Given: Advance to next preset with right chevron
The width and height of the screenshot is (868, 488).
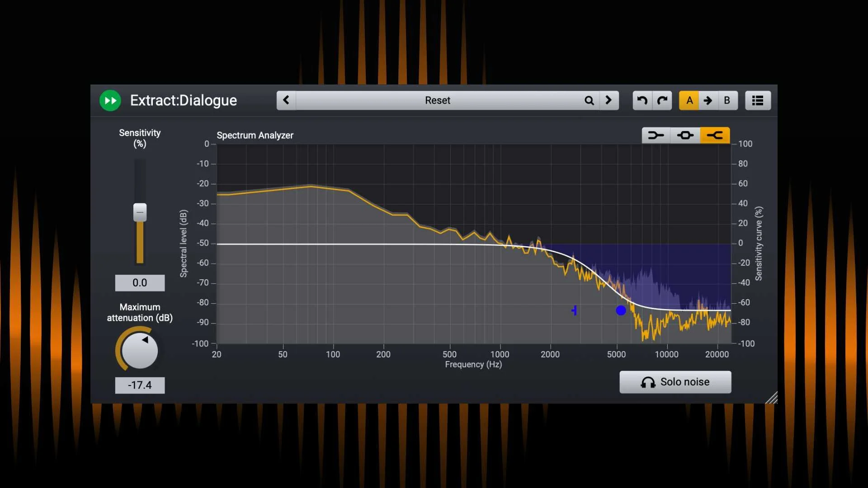Looking at the screenshot, I should tap(609, 100).
